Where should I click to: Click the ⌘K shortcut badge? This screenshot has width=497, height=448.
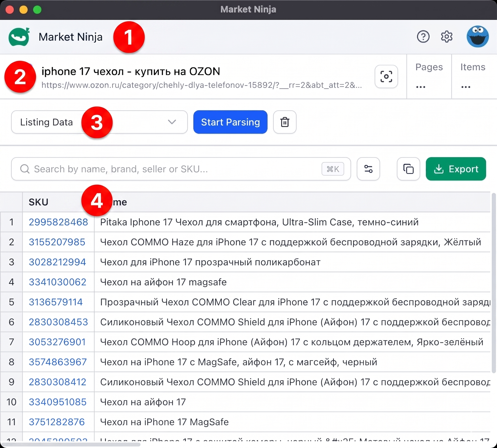pos(333,169)
